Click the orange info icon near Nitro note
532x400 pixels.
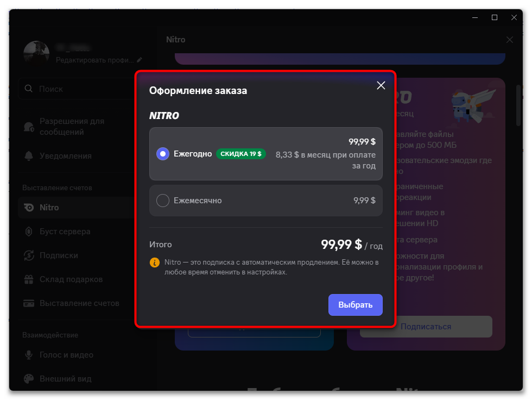[x=155, y=262]
